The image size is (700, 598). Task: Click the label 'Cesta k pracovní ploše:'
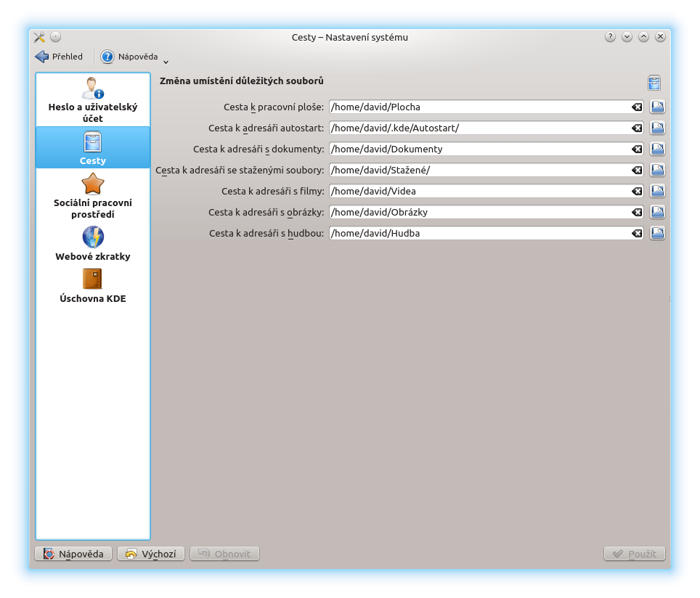274,107
